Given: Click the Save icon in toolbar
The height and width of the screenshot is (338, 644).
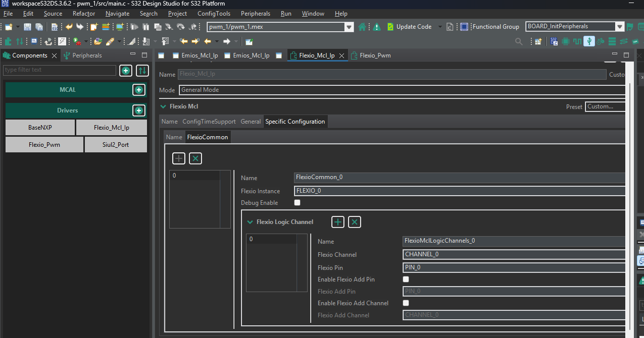Looking at the screenshot, I should click(x=27, y=27).
